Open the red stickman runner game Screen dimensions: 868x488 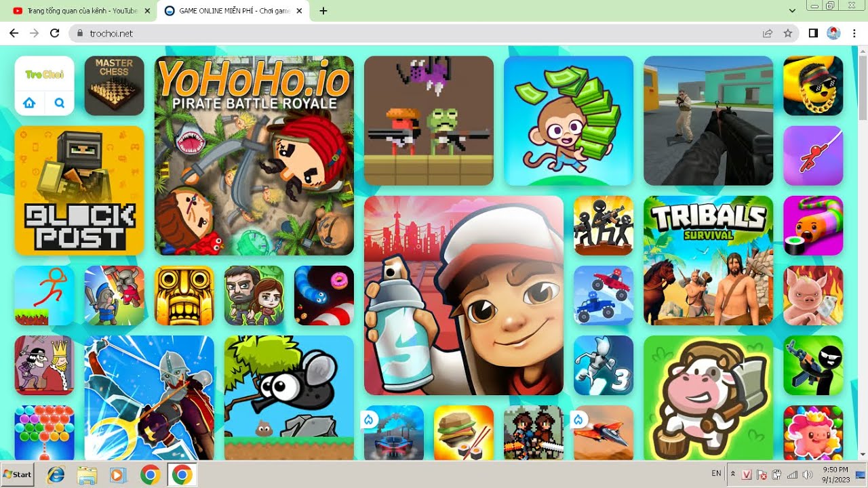(x=44, y=296)
